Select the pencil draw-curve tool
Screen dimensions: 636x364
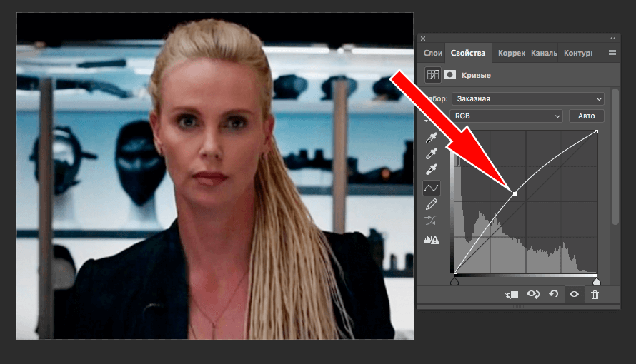[x=431, y=204]
